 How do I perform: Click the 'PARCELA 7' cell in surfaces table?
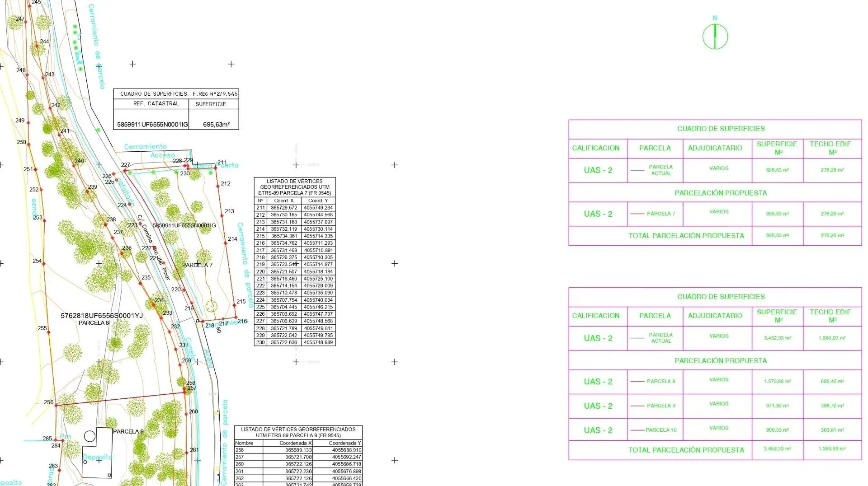[x=661, y=214]
